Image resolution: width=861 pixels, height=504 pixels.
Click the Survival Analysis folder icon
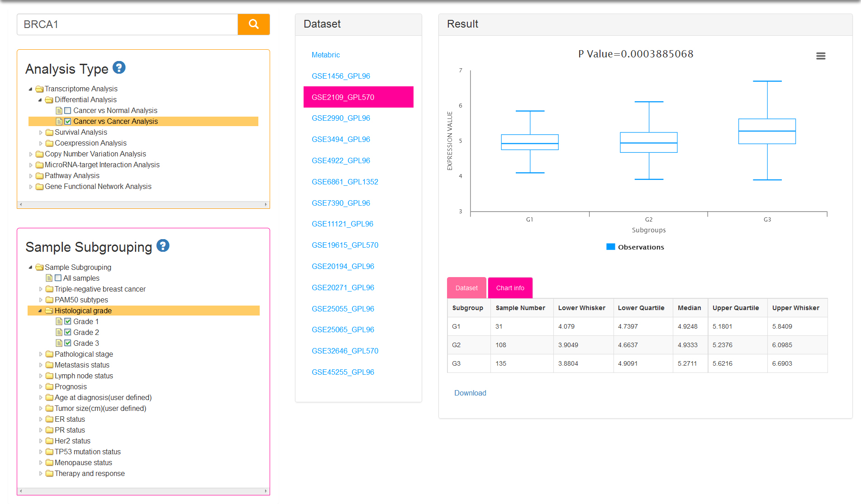(x=50, y=132)
